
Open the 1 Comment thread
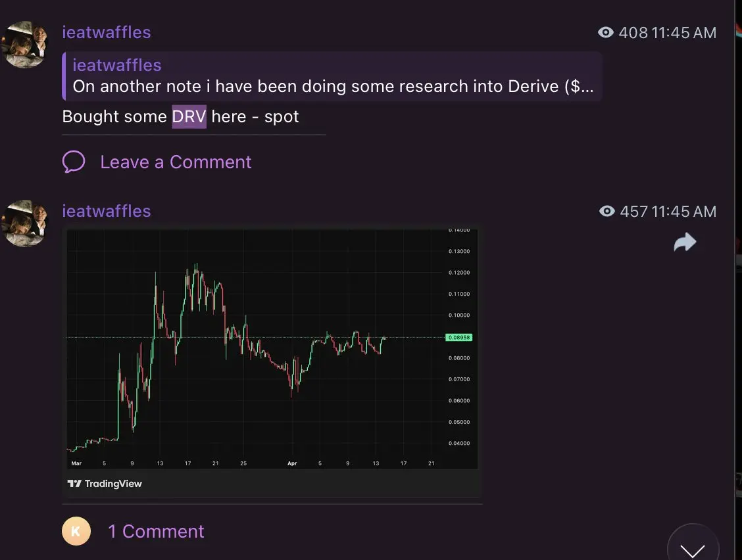pos(156,531)
